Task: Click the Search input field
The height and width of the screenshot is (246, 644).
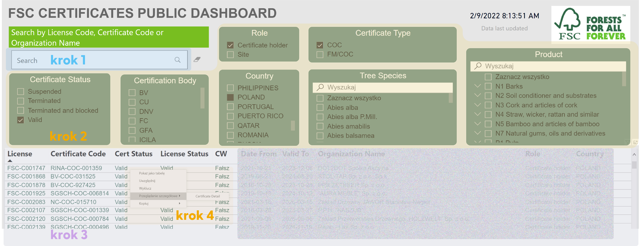Action: coord(100,60)
